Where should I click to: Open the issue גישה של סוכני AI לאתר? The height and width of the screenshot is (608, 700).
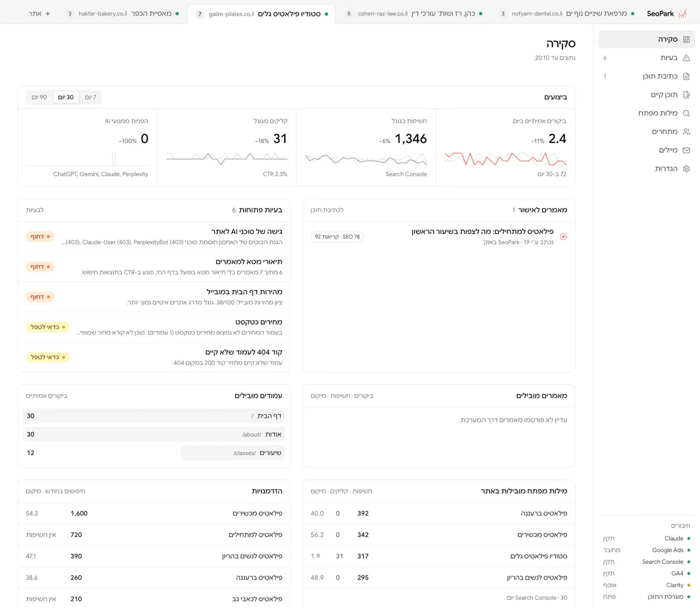(154, 236)
